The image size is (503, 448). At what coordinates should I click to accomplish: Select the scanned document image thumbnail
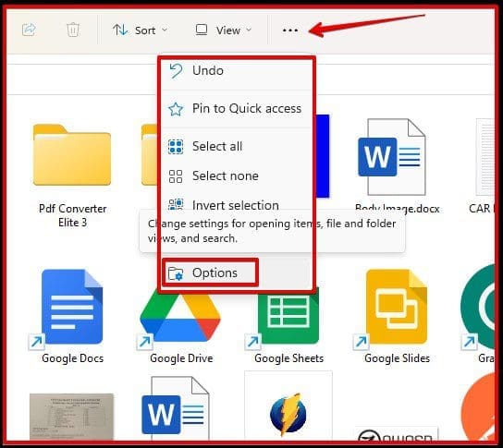pos(71,417)
